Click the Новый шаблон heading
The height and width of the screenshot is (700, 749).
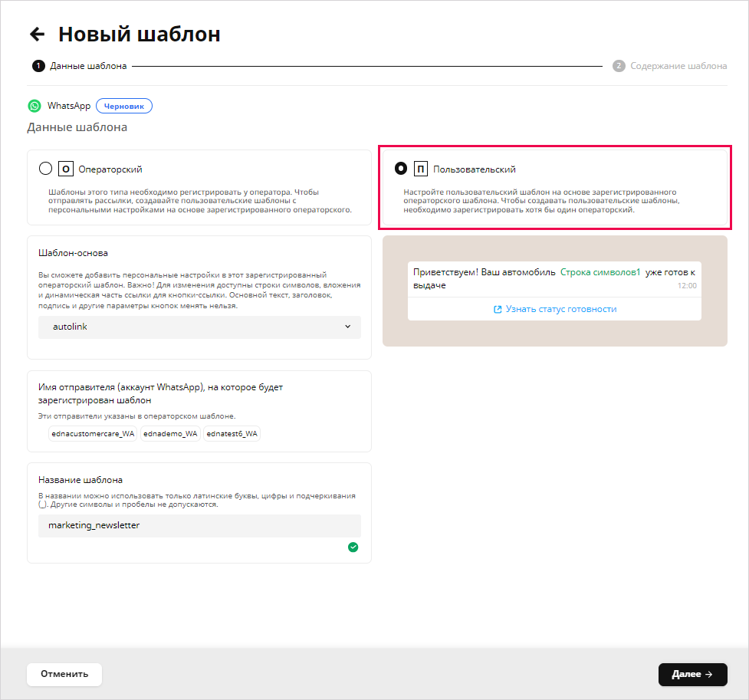140,35
